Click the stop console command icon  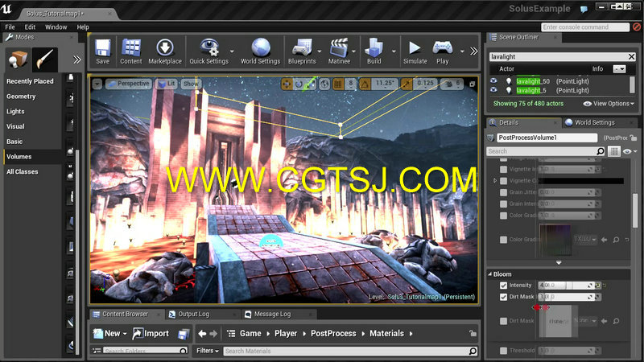pos(637,27)
